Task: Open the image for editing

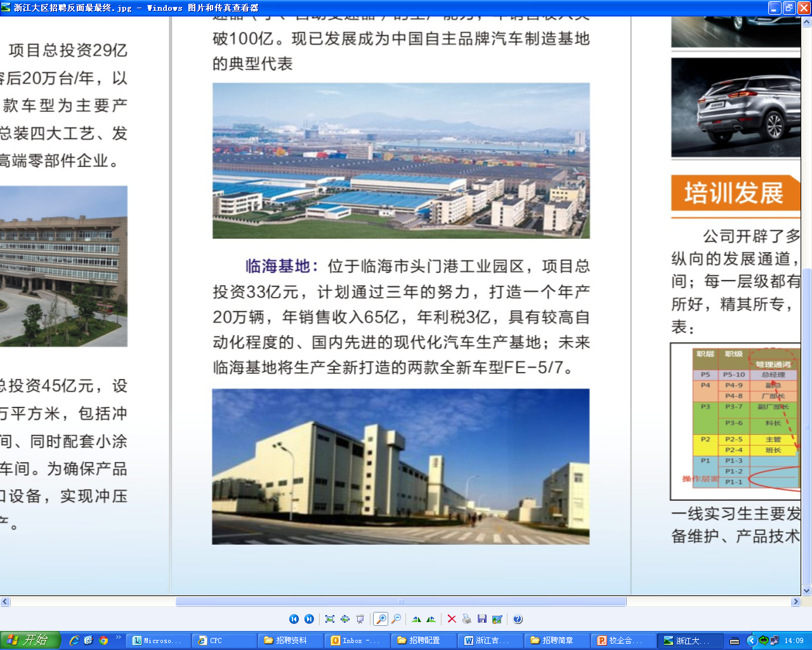Action: [x=497, y=619]
